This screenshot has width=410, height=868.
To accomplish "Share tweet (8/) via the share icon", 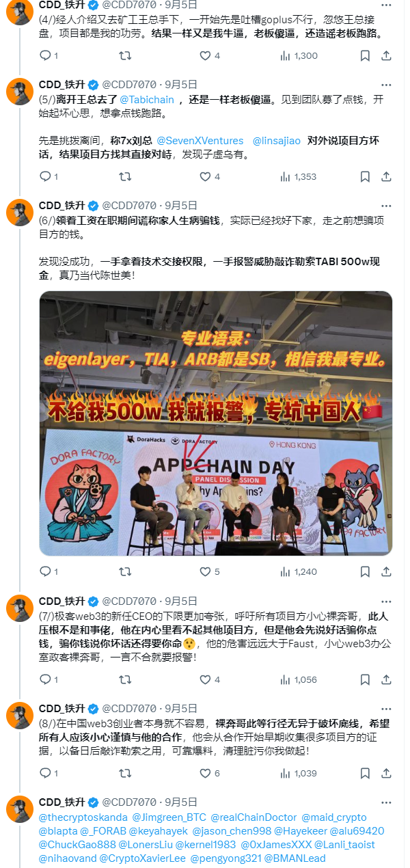I will 386,773.
